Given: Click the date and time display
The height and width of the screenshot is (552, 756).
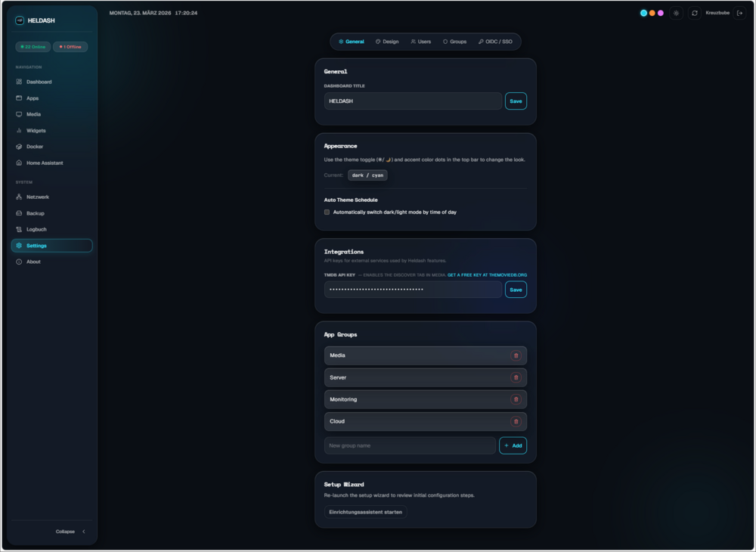Looking at the screenshot, I should coord(153,13).
